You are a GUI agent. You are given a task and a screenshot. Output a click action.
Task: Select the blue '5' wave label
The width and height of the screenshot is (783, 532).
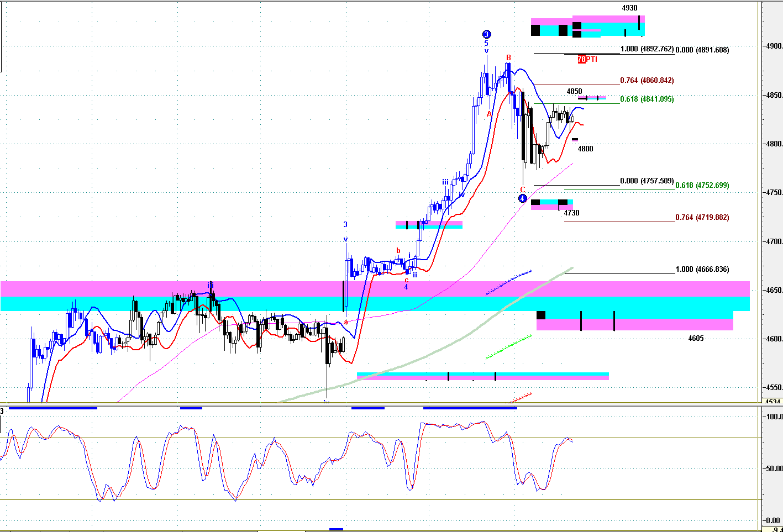coord(486,43)
